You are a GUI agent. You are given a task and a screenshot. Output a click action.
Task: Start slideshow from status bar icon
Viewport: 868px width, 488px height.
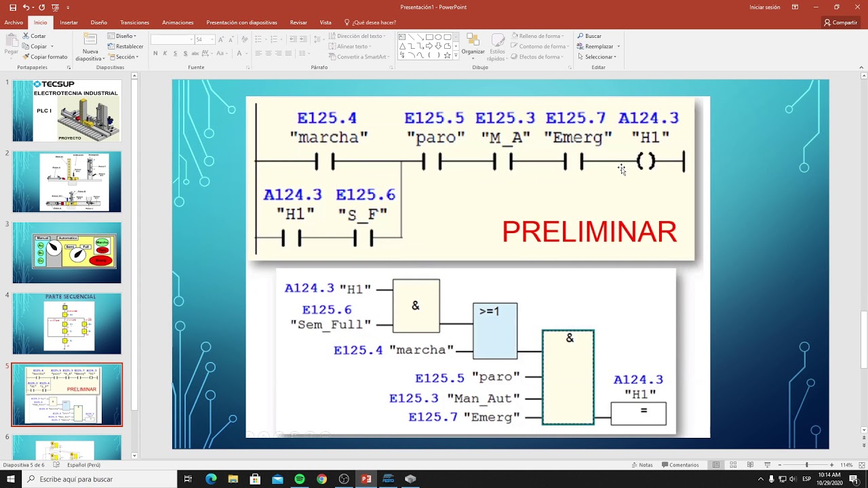click(x=767, y=465)
